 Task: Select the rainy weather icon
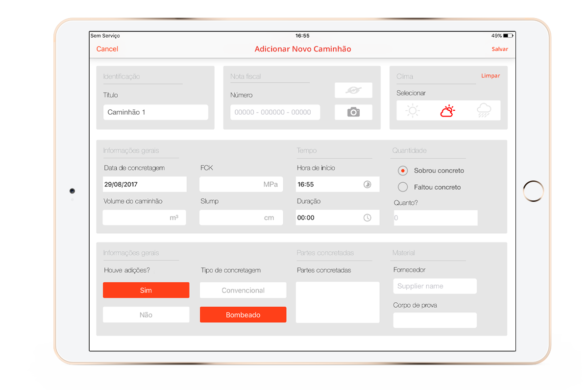click(x=484, y=111)
